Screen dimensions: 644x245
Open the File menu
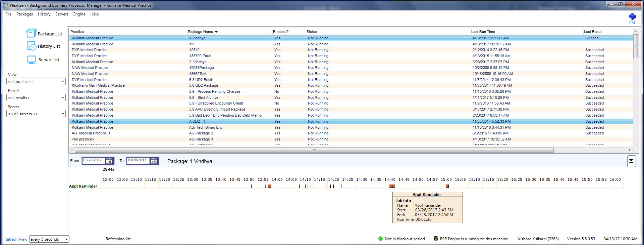(x=8, y=14)
